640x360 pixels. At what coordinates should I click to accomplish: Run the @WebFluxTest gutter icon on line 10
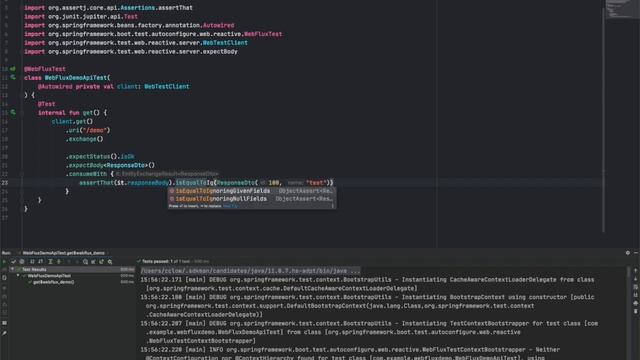[13, 69]
